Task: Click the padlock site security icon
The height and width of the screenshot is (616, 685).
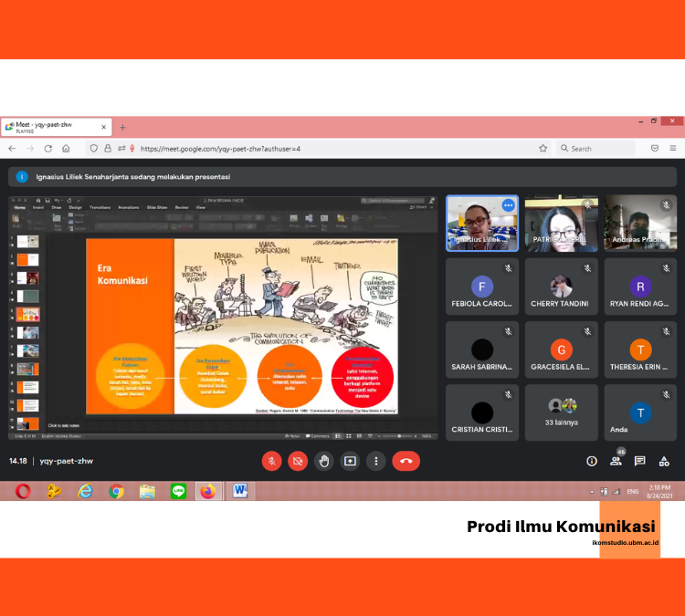Action: [x=108, y=149]
